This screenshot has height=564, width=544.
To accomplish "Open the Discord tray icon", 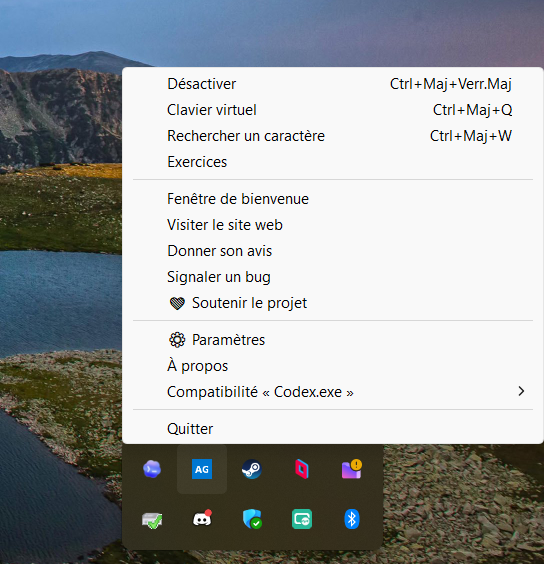I will [x=202, y=519].
